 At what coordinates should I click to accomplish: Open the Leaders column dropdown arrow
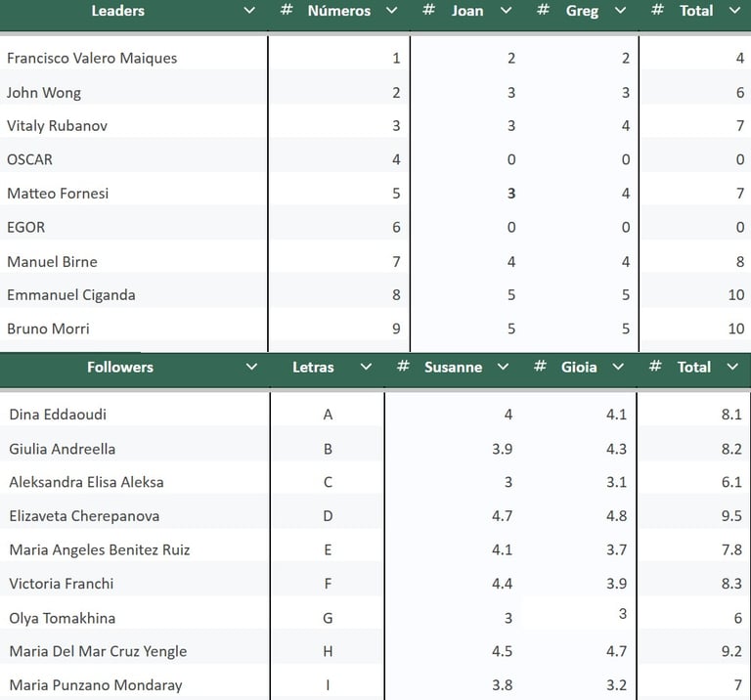tap(249, 11)
